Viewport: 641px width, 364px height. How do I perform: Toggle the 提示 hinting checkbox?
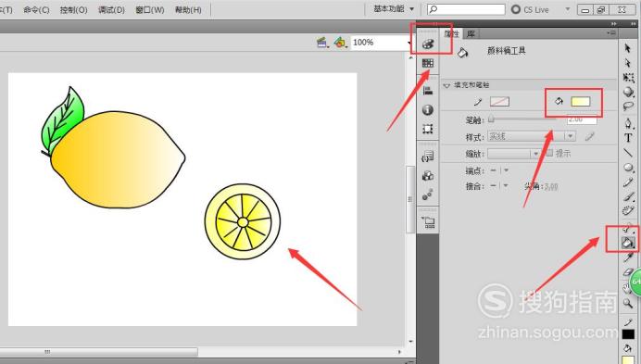pos(549,153)
